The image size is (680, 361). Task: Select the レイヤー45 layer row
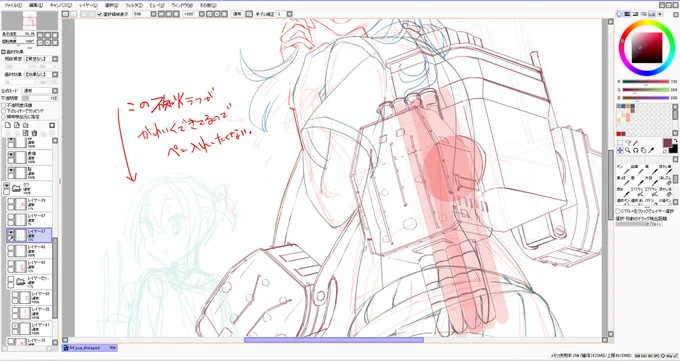pyautogui.click(x=29, y=266)
